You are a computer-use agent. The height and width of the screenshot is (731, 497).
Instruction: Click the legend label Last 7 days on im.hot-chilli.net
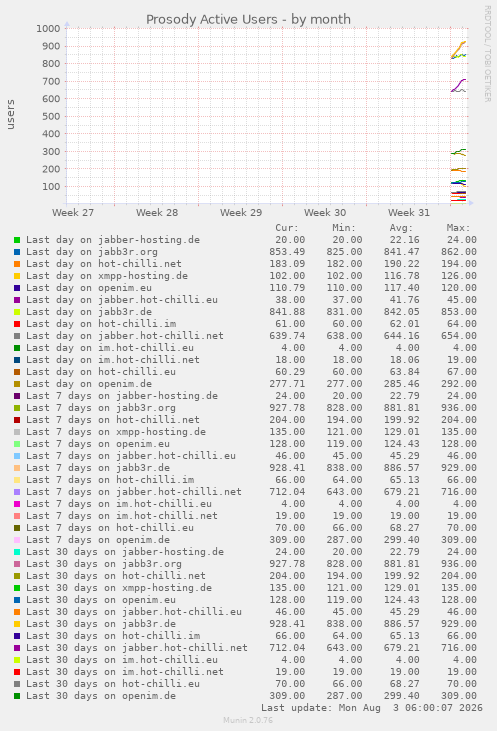coord(122,516)
